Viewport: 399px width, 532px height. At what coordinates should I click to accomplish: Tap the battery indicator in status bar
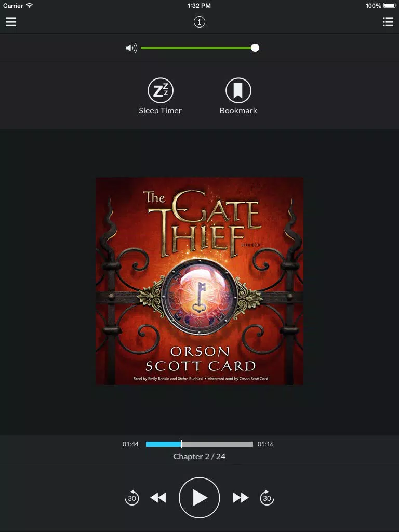(x=390, y=5)
